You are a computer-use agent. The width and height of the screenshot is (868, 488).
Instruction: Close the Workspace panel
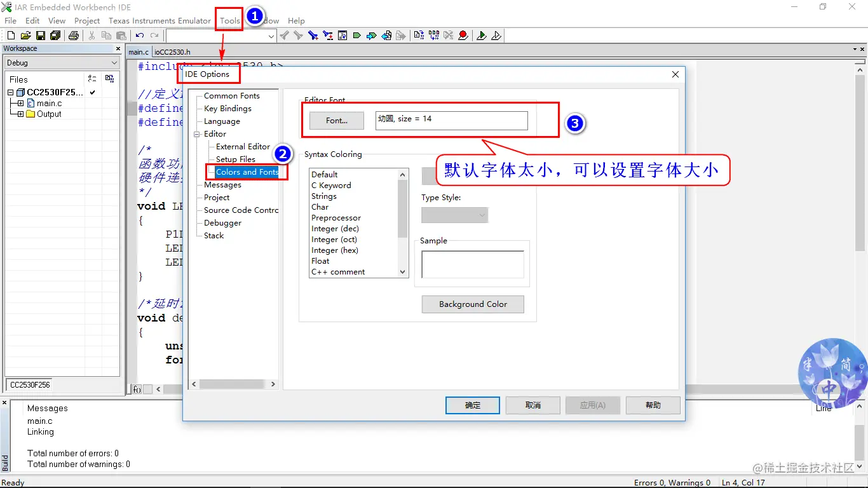tap(118, 48)
